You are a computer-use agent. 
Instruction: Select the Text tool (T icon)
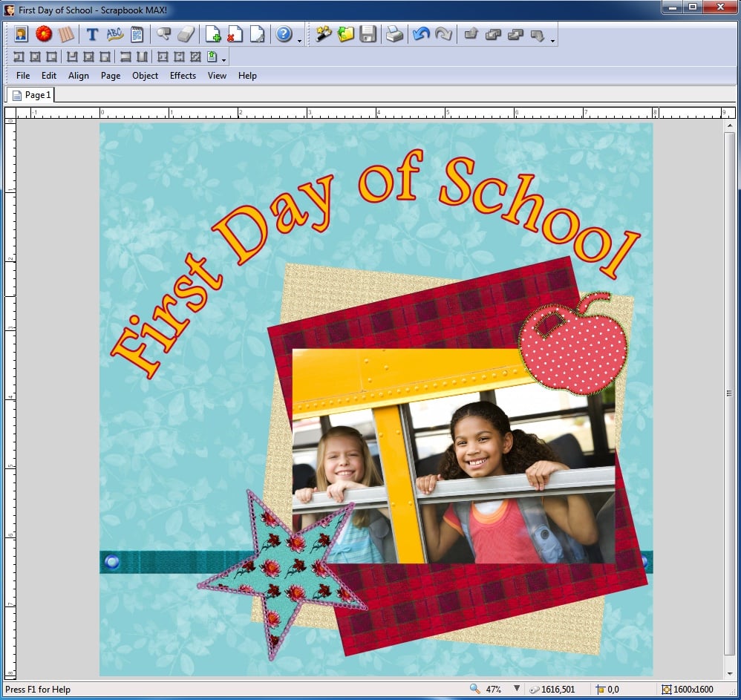click(92, 34)
